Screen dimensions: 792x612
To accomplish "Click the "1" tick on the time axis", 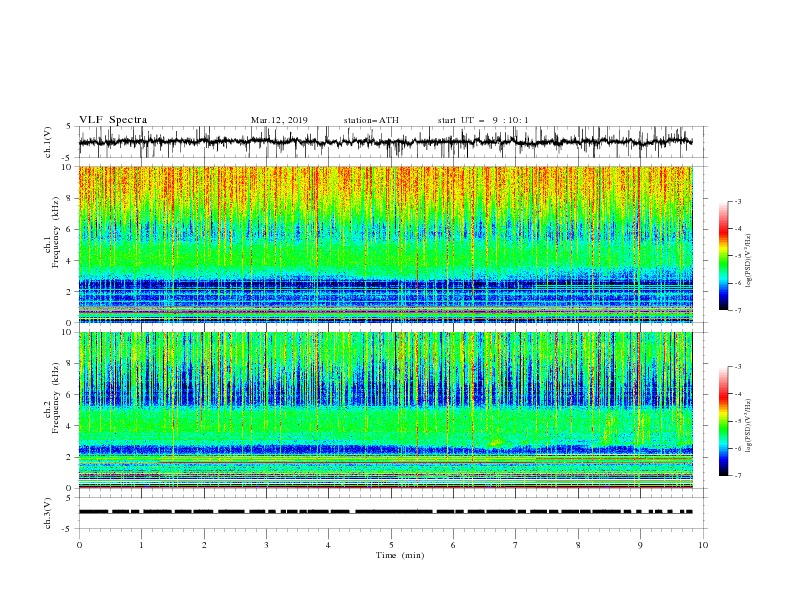I will pos(141,545).
